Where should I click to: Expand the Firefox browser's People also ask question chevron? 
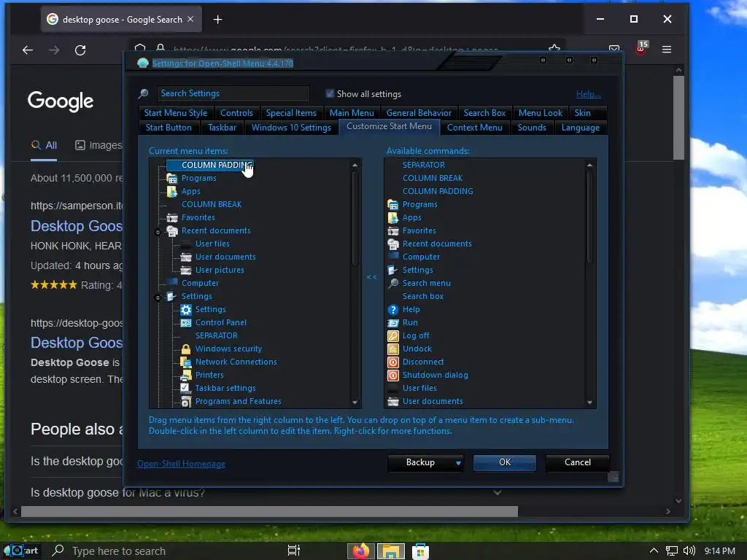click(x=498, y=492)
